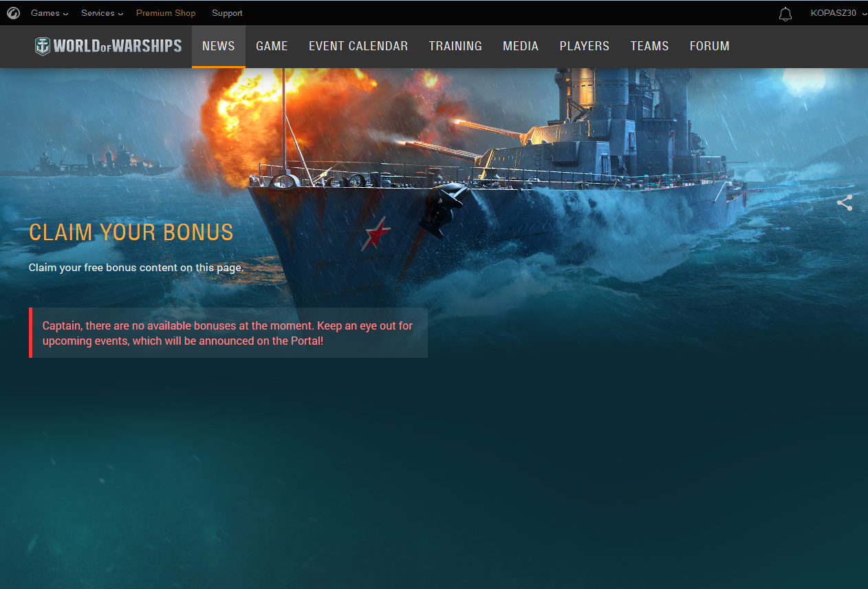Select the NEWS tab

[x=219, y=46]
